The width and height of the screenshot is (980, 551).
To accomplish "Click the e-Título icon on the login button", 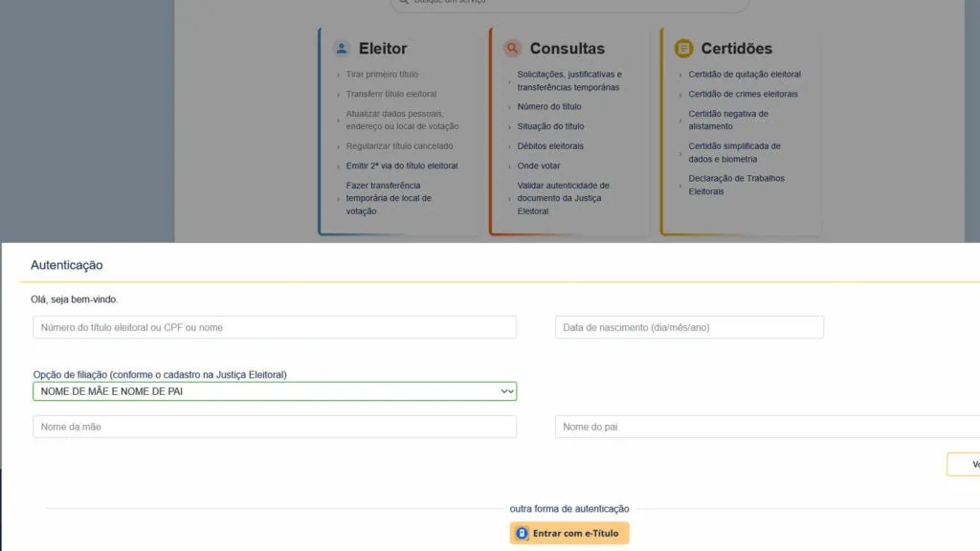I will (x=522, y=534).
